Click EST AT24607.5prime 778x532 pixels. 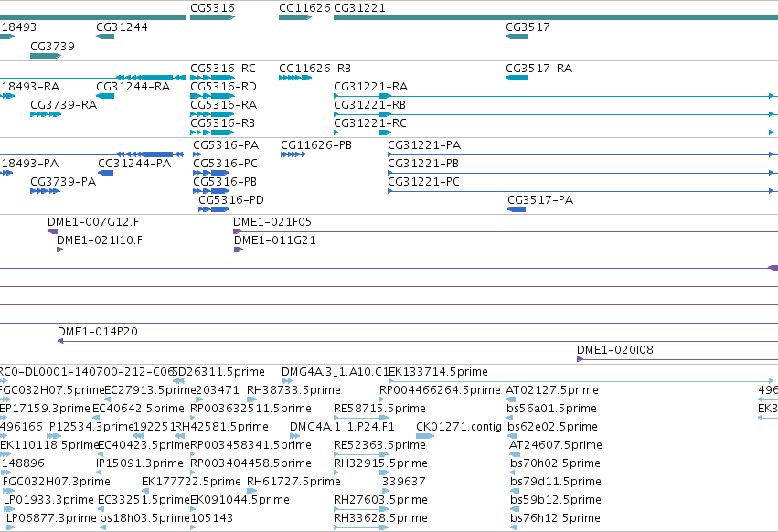[556, 446]
